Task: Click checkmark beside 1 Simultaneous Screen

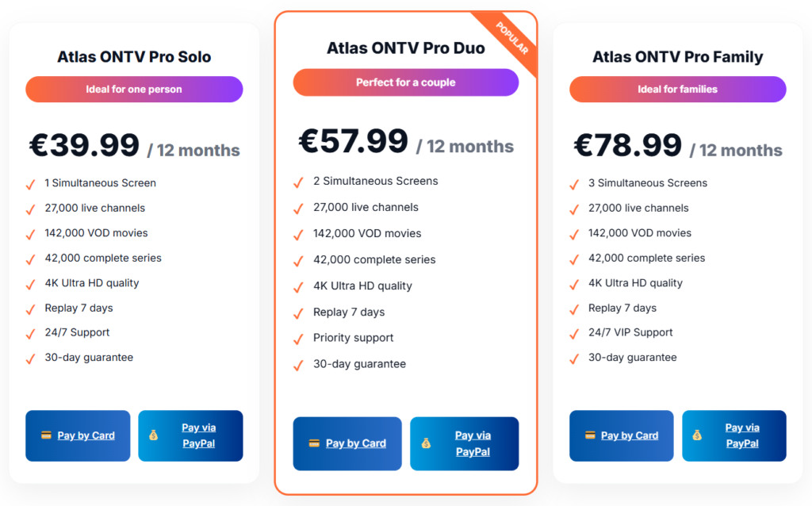Action: pyautogui.click(x=31, y=184)
